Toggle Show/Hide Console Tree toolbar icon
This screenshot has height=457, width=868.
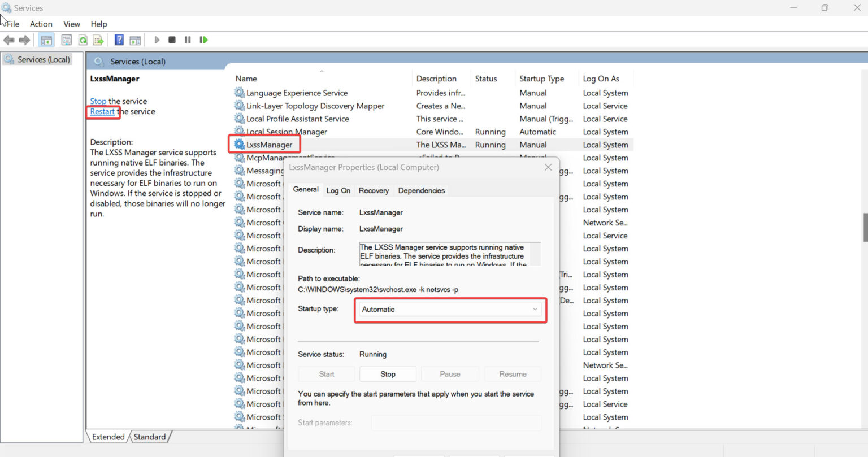click(46, 40)
